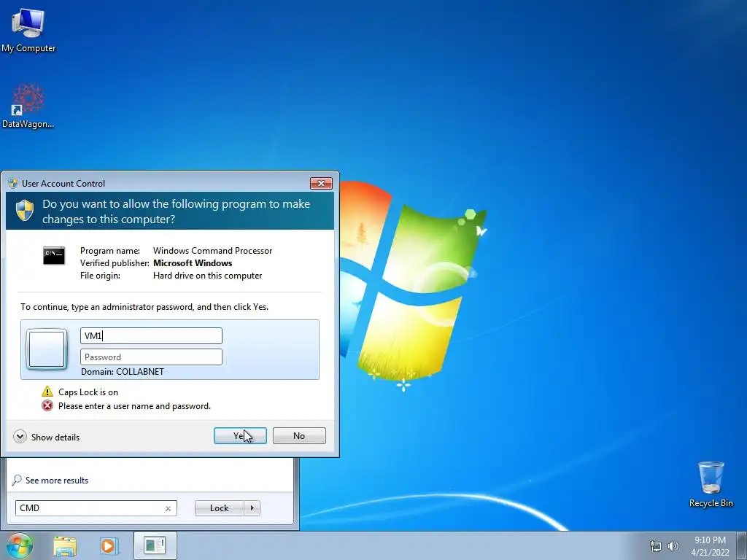
Task: Open the Recycle Bin icon
Action: [711, 484]
